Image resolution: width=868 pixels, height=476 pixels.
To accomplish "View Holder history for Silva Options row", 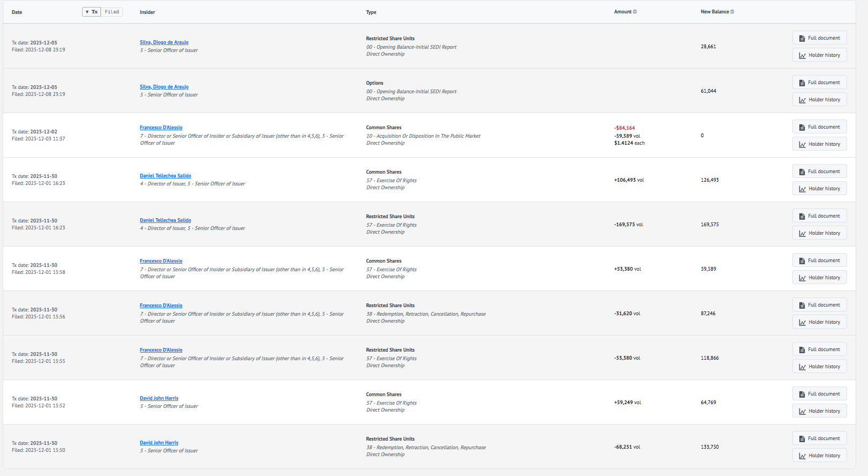I will [x=819, y=100].
